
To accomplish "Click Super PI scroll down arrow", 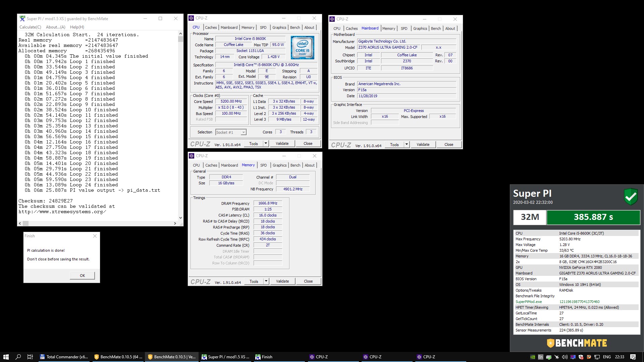I will (x=180, y=218).
